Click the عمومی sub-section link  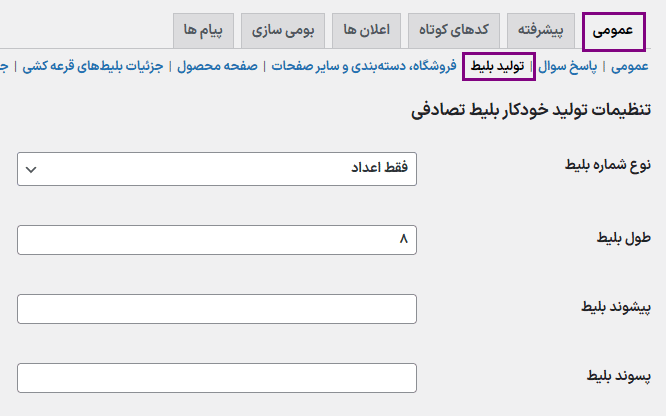630,67
